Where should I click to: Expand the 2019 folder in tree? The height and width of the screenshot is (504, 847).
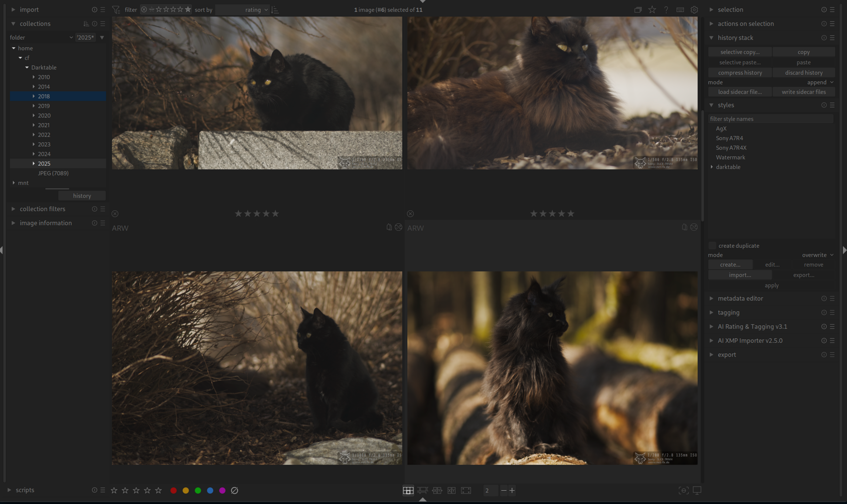[34, 106]
